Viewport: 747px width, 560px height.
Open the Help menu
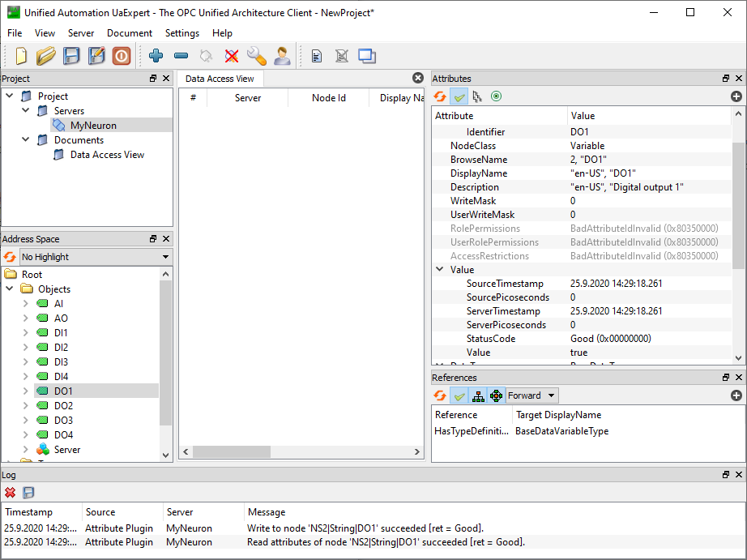coord(222,33)
